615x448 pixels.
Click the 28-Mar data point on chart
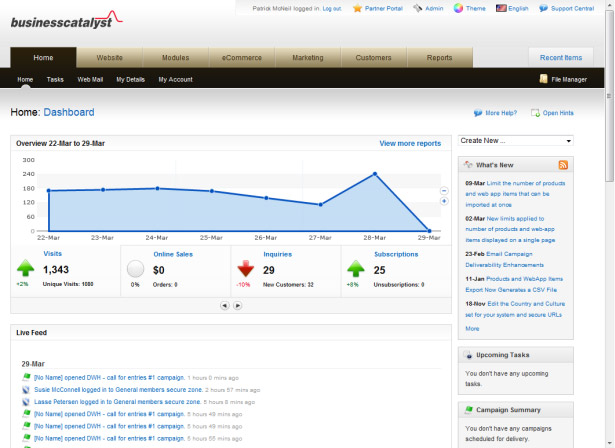(x=375, y=174)
